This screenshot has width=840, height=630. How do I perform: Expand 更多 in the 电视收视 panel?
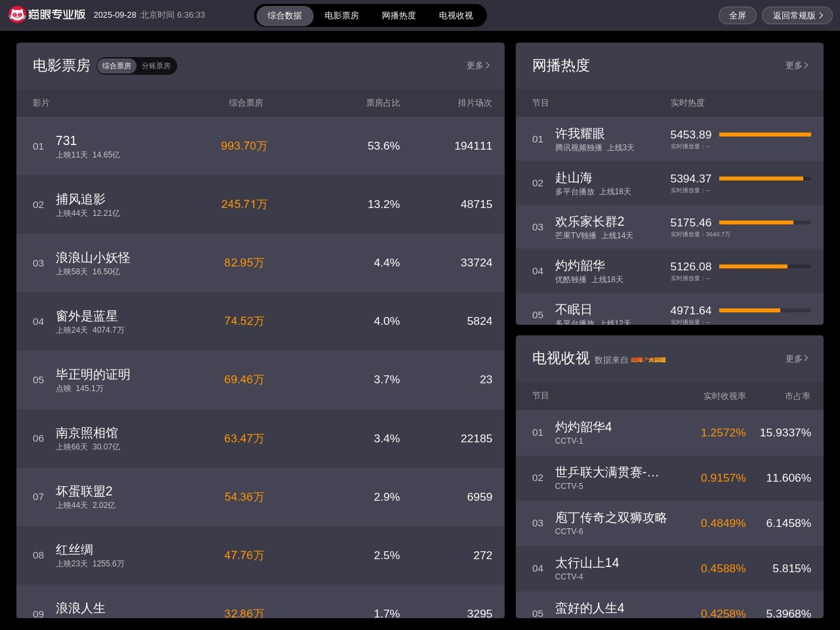[796, 358]
